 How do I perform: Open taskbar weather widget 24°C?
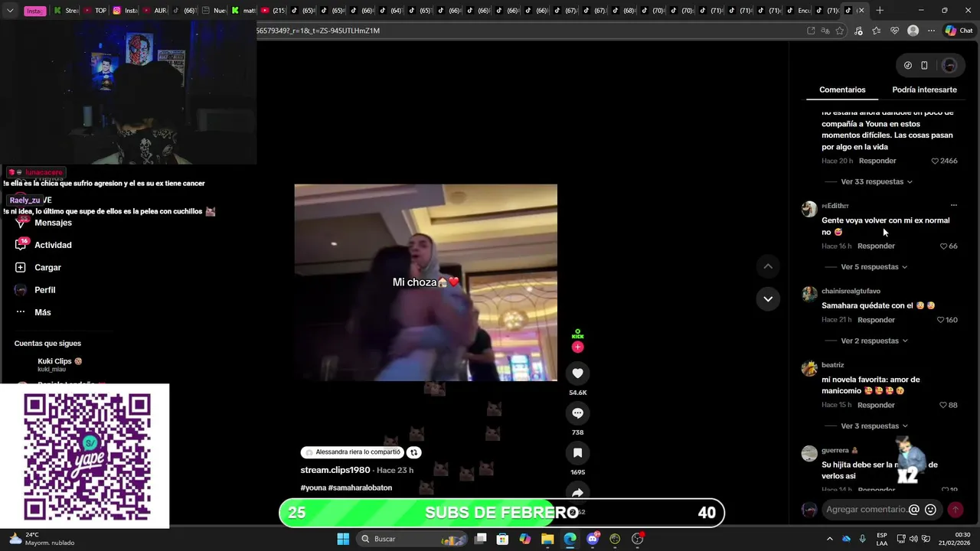[42, 539]
